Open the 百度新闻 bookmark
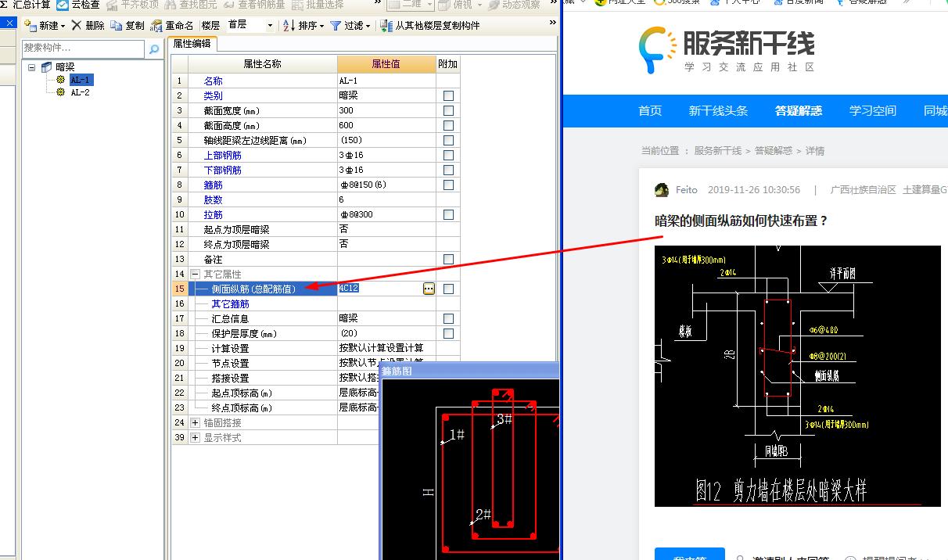The image size is (948, 560). [x=798, y=2]
